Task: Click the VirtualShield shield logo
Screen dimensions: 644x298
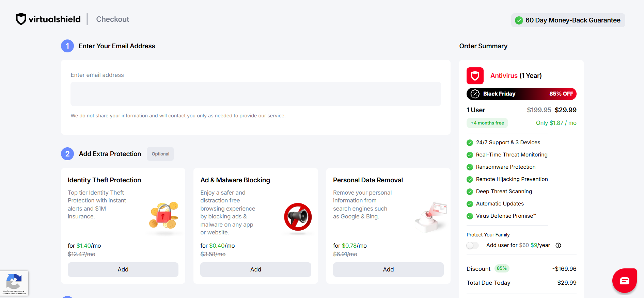Action: [21, 19]
